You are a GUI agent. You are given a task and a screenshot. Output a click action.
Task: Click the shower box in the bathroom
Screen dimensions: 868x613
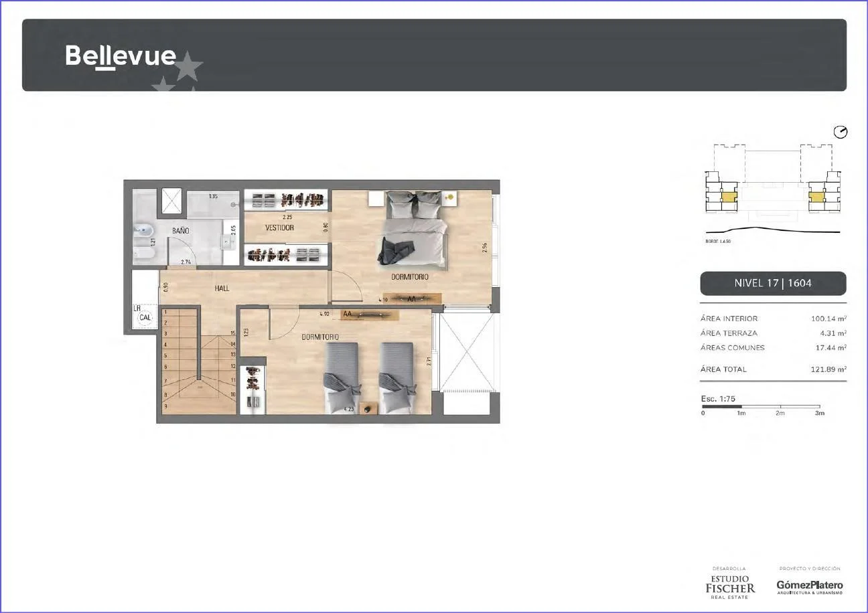(171, 201)
